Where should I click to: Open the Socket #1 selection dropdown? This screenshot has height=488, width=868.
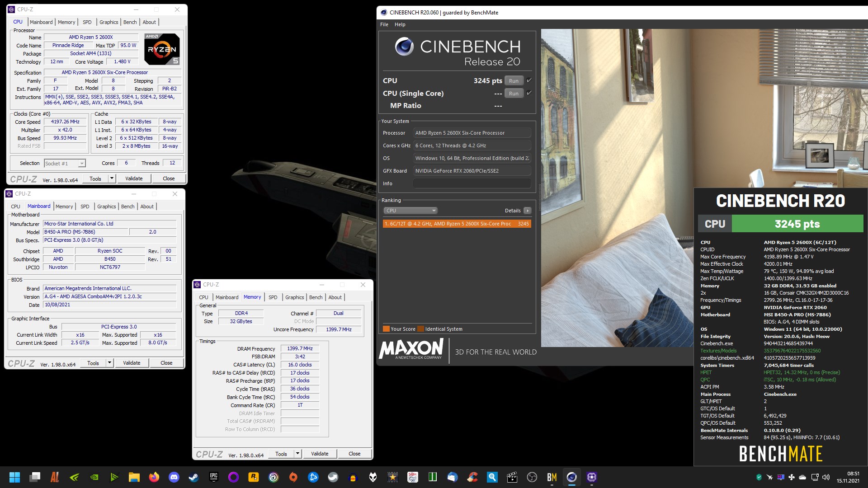65,164
